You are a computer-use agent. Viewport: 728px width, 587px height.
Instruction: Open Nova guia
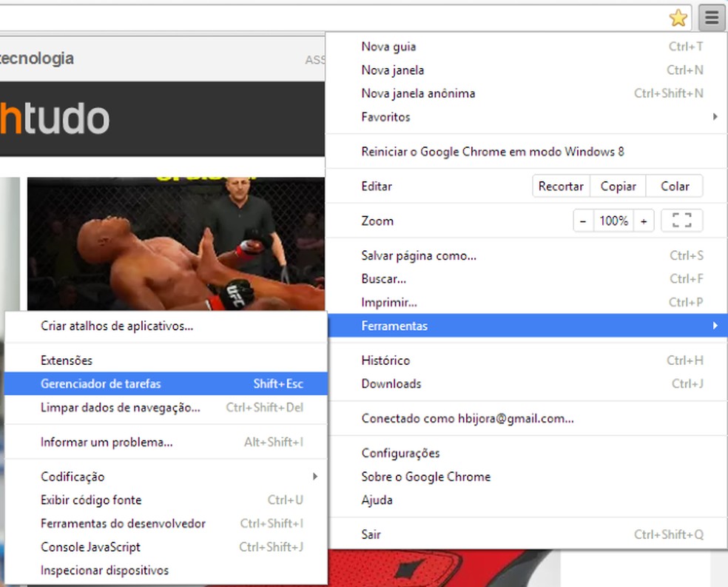pos(388,46)
